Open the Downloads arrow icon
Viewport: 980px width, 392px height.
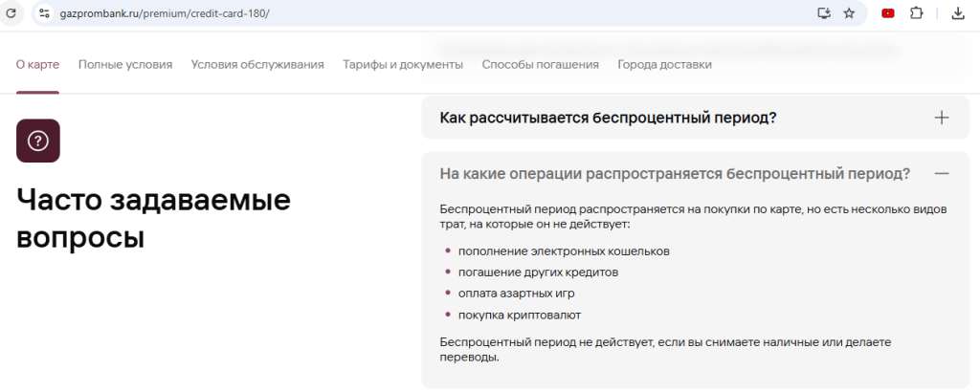pos(957,13)
